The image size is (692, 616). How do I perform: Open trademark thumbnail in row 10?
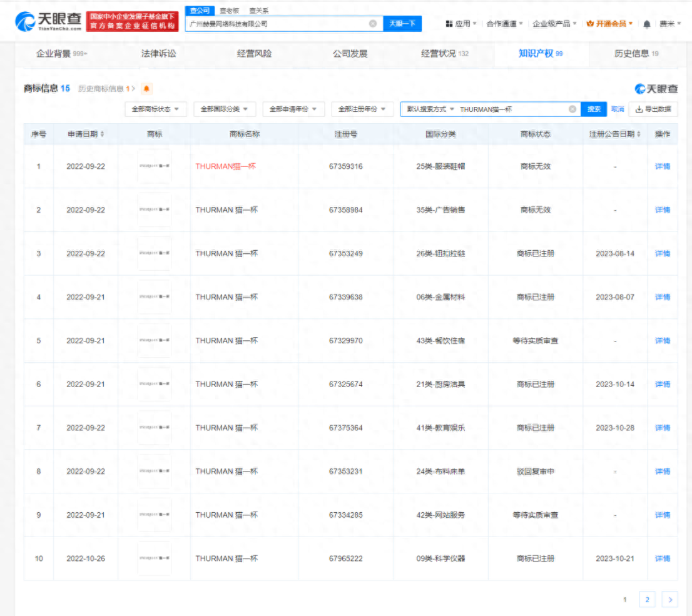point(155,558)
